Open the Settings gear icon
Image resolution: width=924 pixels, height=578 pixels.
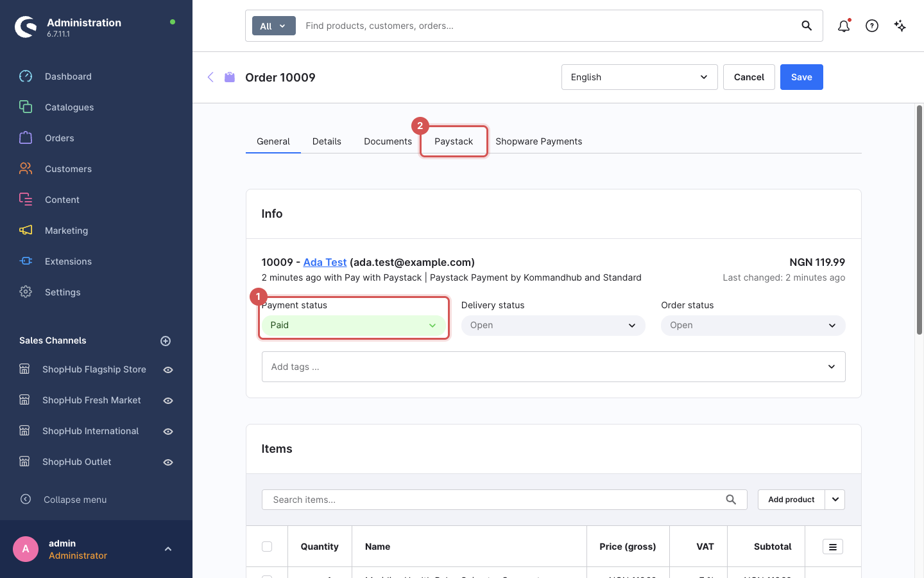tap(26, 292)
